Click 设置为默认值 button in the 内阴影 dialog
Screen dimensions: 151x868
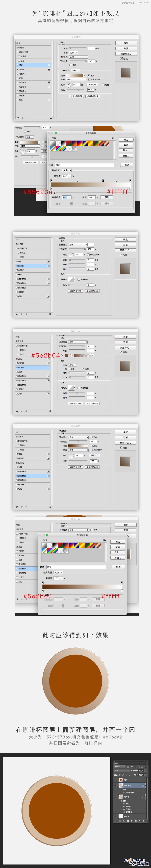coord(76,291)
